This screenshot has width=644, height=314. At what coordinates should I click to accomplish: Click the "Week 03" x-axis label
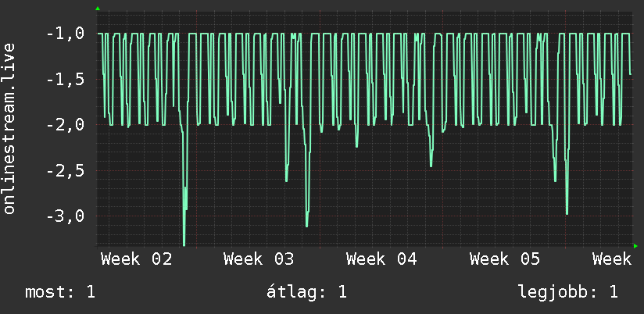coord(259,259)
